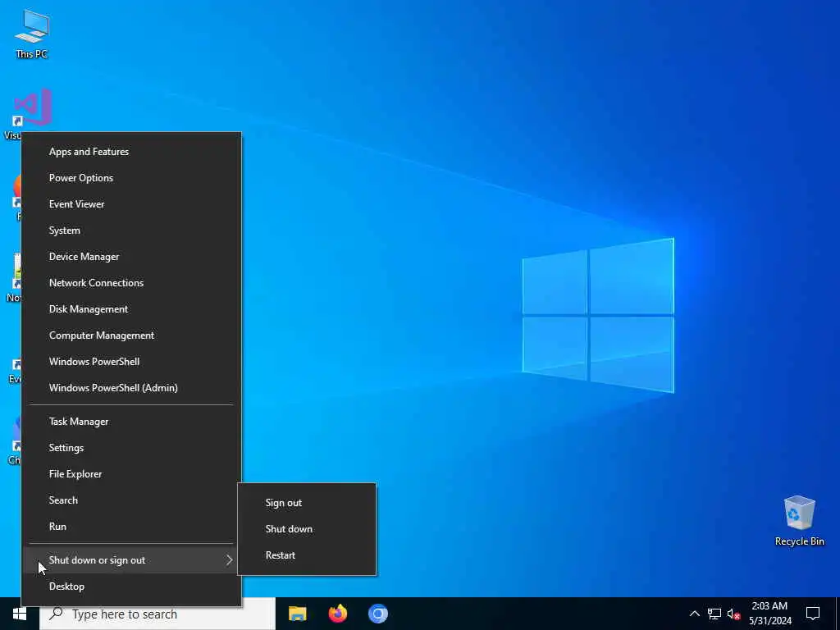Image resolution: width=840 pixels, height=630 pixels.
Task: Open Task Manager
Action: click(131, 422)
